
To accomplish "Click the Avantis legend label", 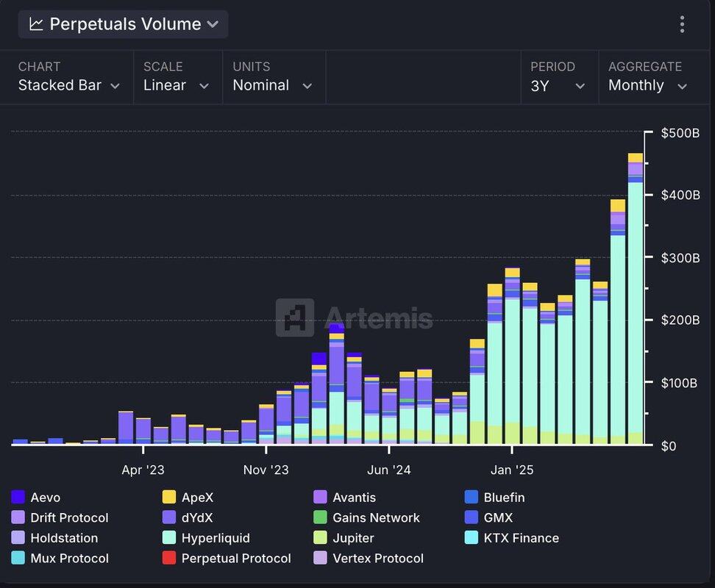I will (355, 498).
